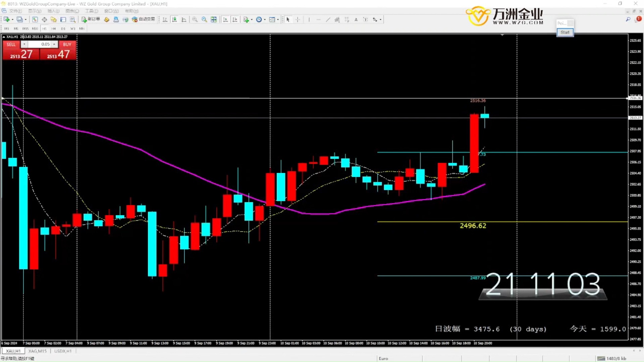This screenshot has height=362, width=644.
Task: Expand the New Chart dropdown arrow
Action: coord(12,19)
